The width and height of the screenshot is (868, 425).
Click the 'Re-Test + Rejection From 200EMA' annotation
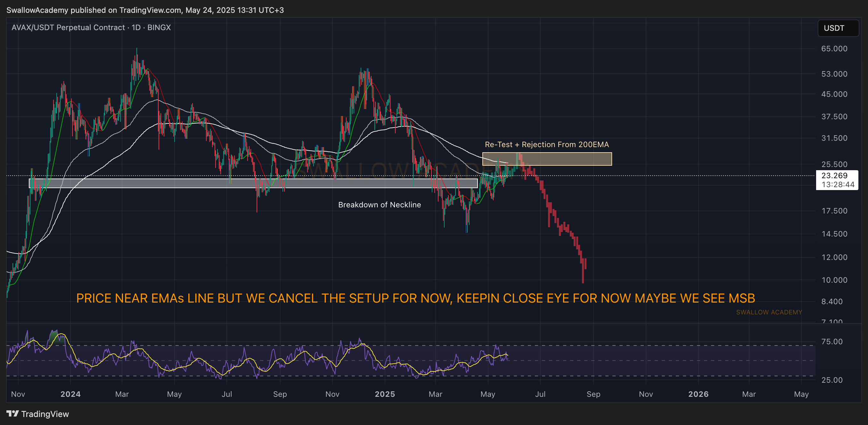[x=546, y=144]
